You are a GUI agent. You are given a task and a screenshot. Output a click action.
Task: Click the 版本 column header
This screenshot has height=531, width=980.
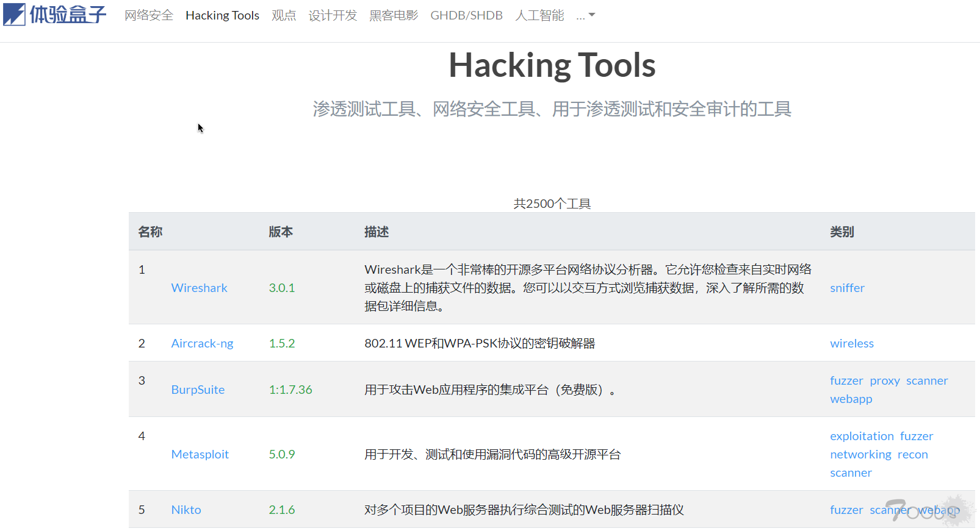pos(281,232)
